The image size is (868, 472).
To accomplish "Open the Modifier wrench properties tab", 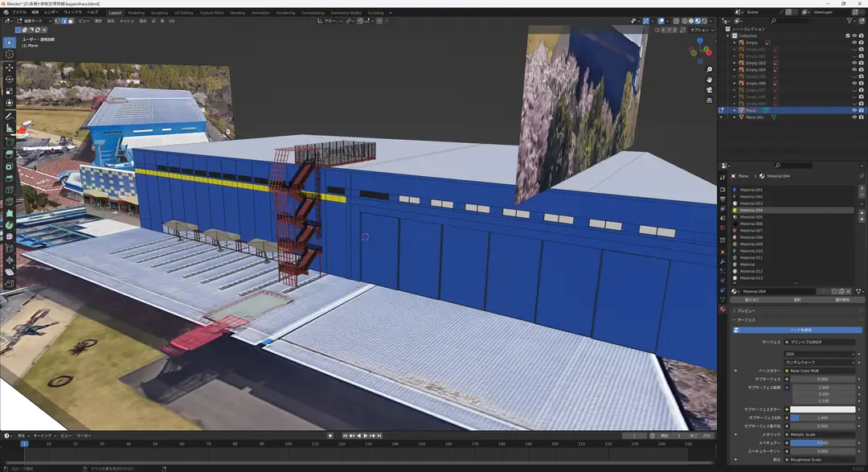I will [723, 261].
